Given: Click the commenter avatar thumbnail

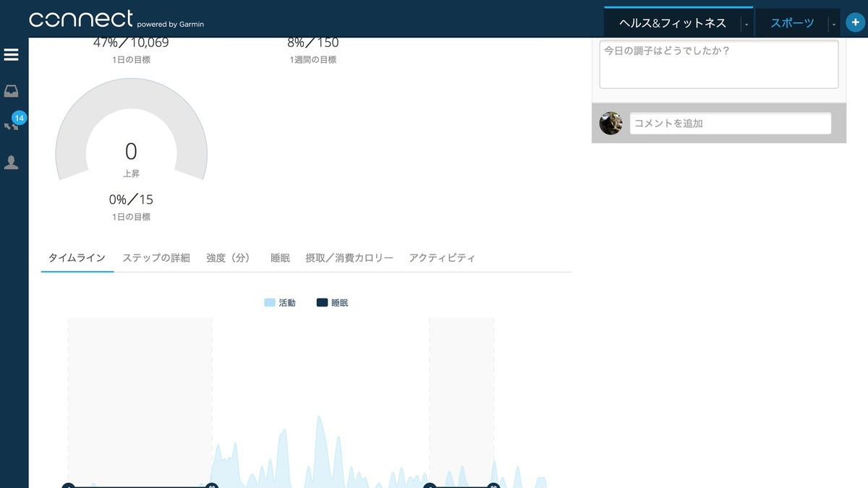Looking at the screenshot, I should click(611, 123).
